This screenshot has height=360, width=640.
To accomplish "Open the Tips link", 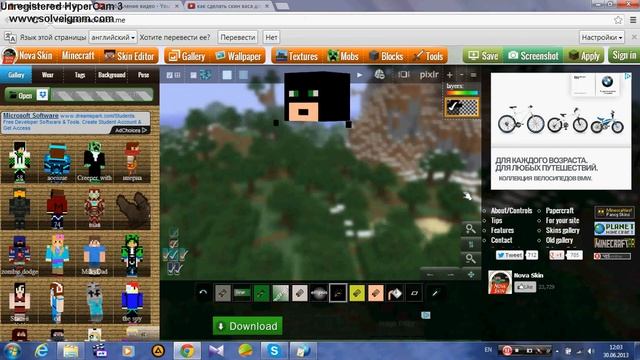I will [496, 220].
